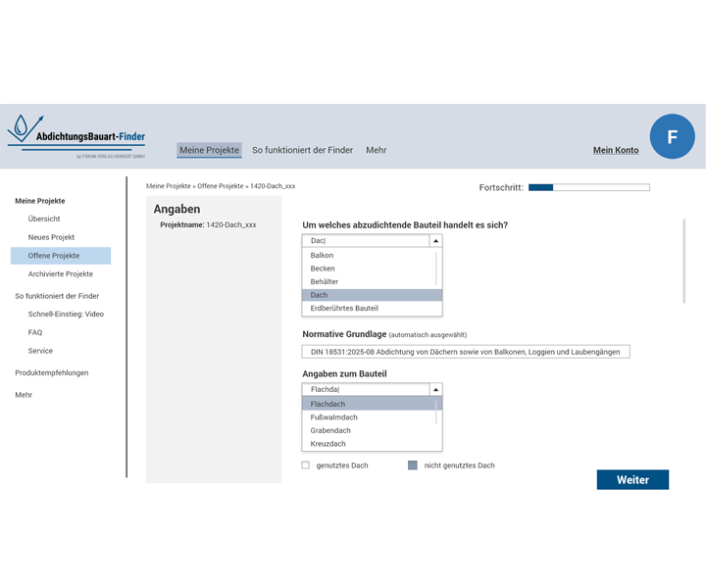Screen dimensions: 706x588
Task: Open the Mein Konto link
Action: click(616, 150)
